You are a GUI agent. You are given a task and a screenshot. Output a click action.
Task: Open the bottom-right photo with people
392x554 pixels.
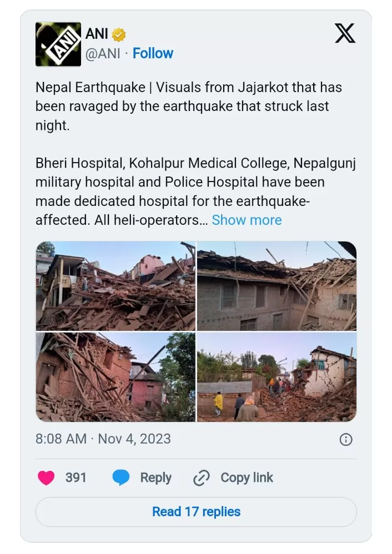click(x=277, y=377)
